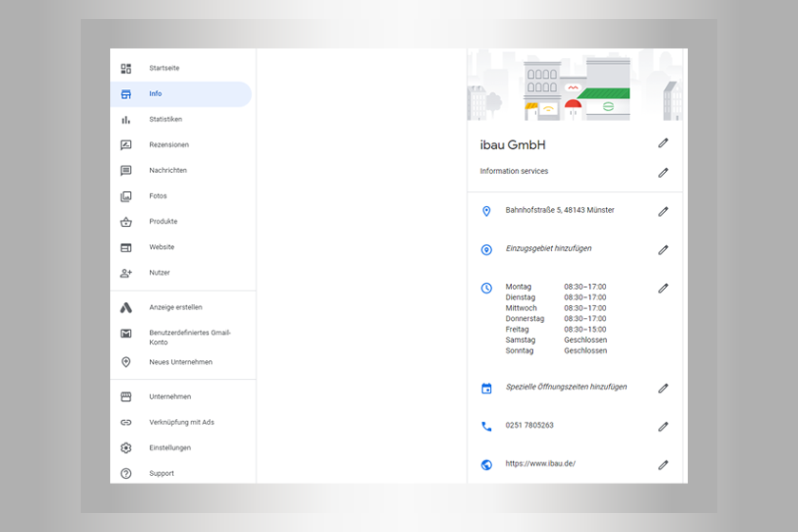
Task: Click the Rezensionen review icon
Action: [125, 145]
